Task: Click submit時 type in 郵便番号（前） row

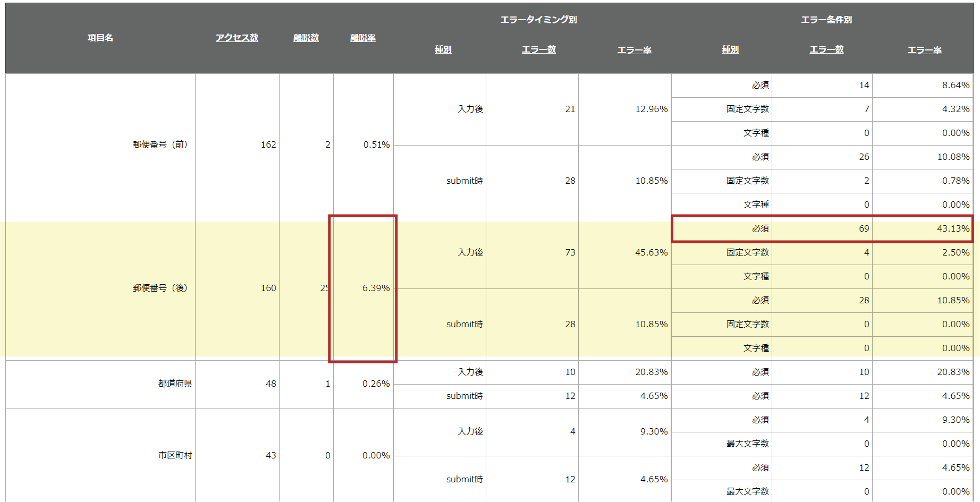Action: pos(464,181)
